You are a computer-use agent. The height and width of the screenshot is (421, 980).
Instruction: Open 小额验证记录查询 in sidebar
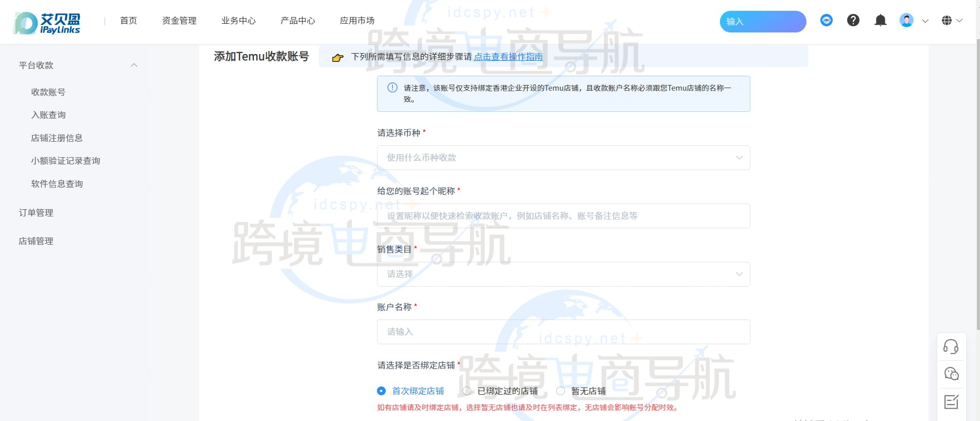(65, 161)
